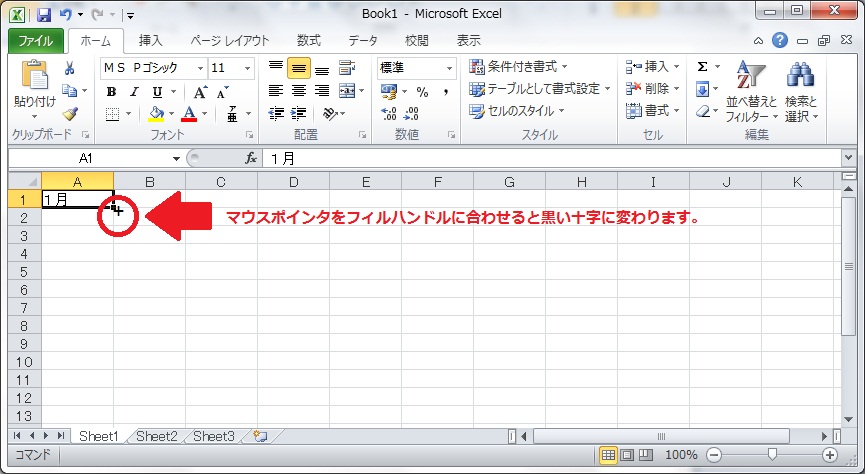
Task: Toggle wrap text icon
Action: coord(346,68)
